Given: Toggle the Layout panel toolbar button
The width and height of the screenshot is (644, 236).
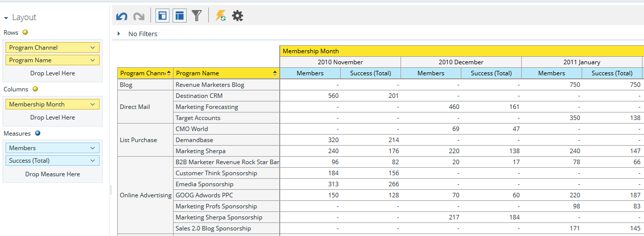Looking at the screenshot, I should click(x=163, y=16).
